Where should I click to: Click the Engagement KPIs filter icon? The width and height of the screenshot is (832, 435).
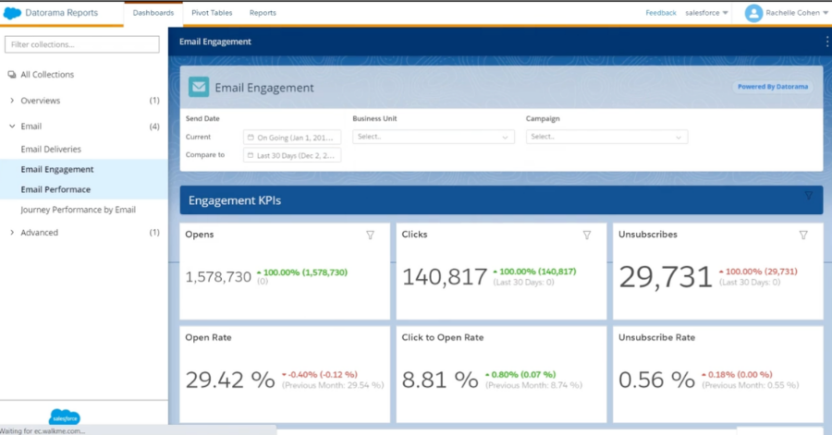tap(808, 196)
